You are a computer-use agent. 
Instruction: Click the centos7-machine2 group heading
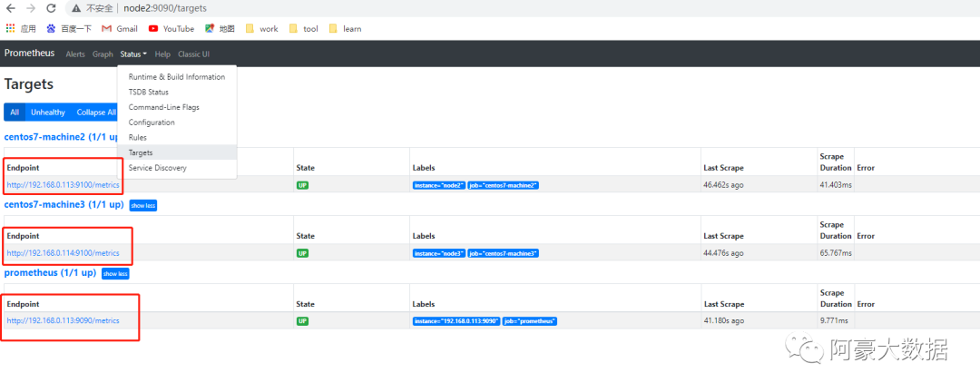coord(61,137)
